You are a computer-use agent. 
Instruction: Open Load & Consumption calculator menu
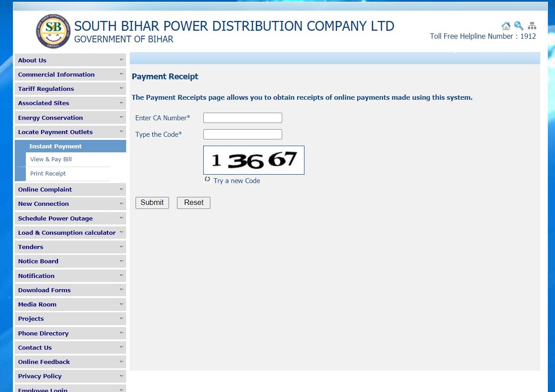pos(70,233)
